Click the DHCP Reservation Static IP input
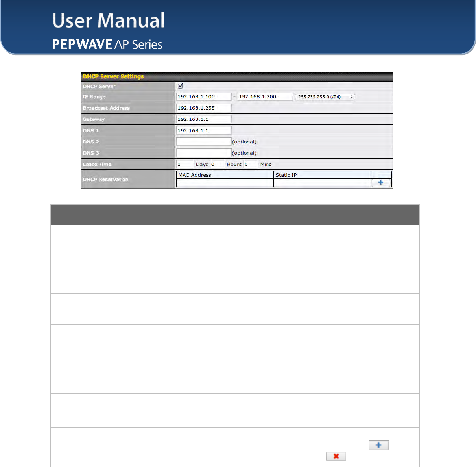This screenshot has height=467, width=476. [x=322, y=183]
